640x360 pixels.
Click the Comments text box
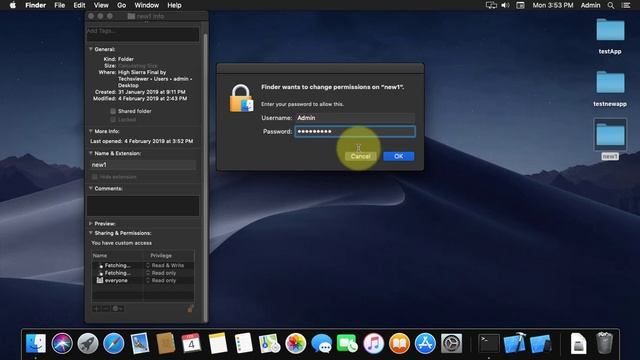(143, 206)
